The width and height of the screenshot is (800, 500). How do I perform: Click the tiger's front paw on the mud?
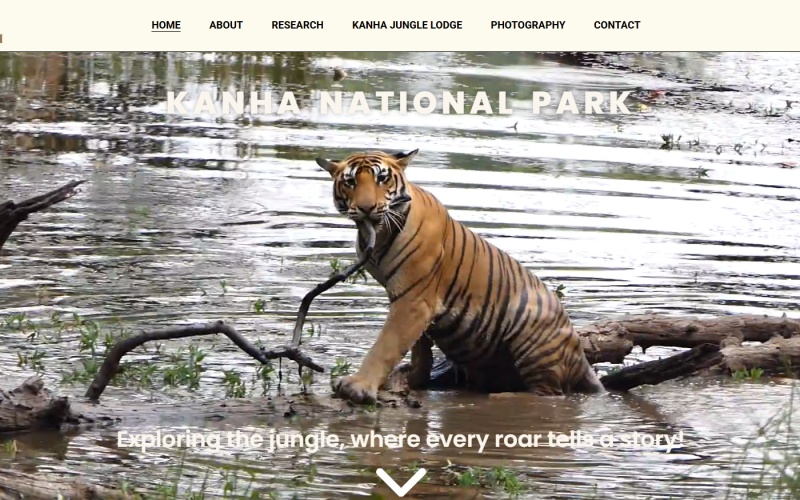355,389
